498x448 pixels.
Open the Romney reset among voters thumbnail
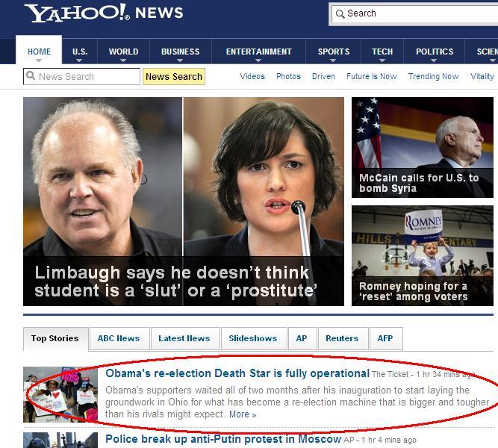click(x=423, y=256)
